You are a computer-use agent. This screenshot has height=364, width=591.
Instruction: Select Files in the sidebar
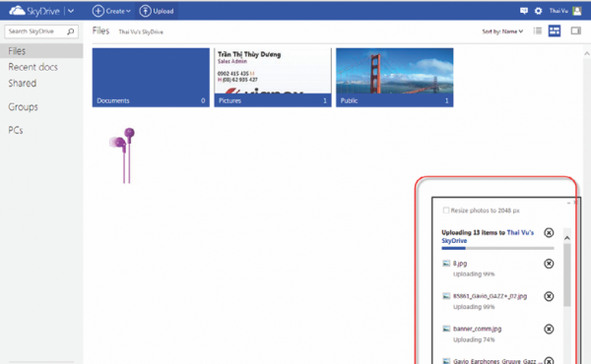point(41,51)
